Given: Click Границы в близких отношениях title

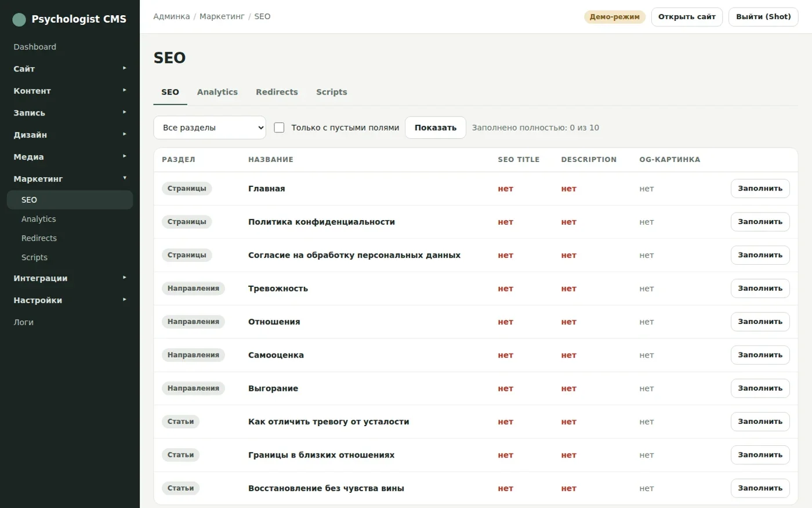Looking at the screenshot, I should [321, 455].
